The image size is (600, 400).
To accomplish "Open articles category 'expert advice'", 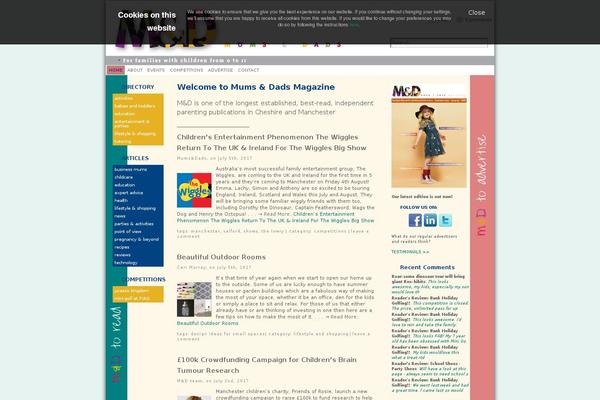I will coord(129,193).
